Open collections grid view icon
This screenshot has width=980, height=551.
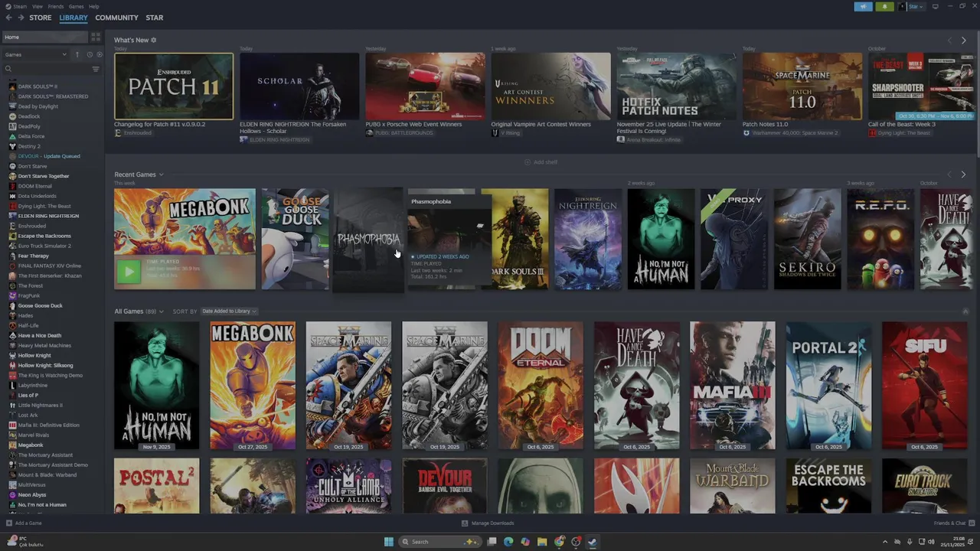(x=96, y=37)
